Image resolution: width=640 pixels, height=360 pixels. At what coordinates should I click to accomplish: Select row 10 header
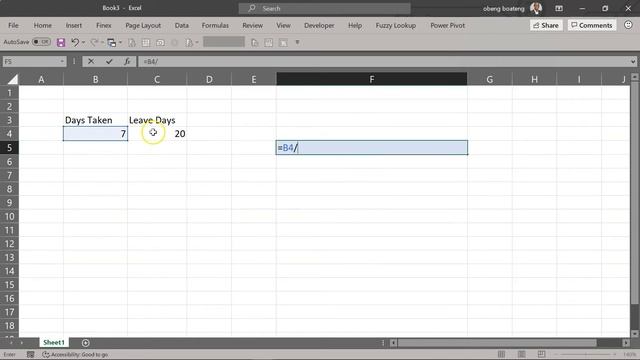tap(9, 216)
